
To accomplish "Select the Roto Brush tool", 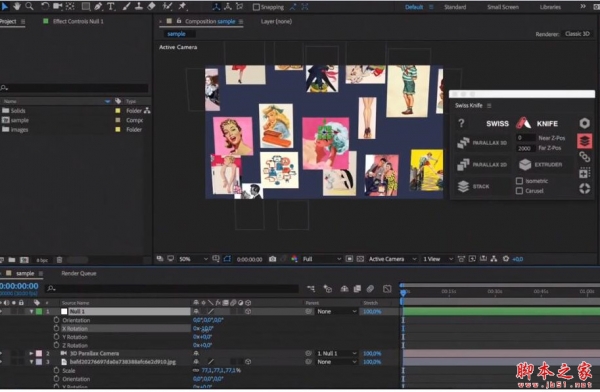I will (x=167, y=6).
